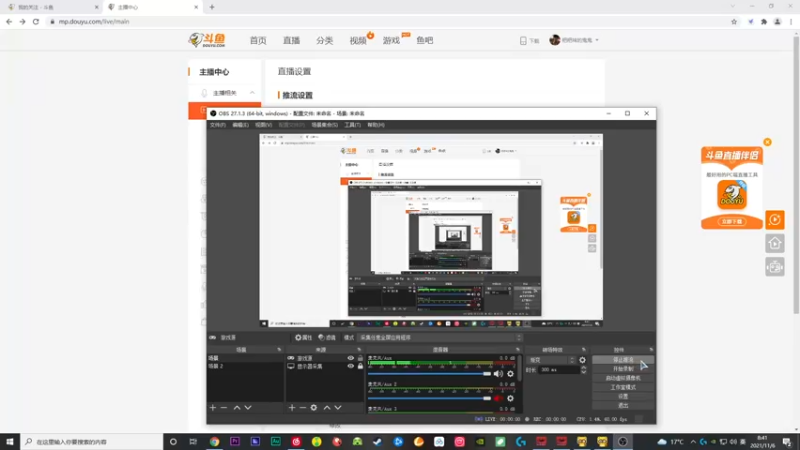Bookmark this page with the star icon
Viewport: 800px width, 450px height.
coord(734,22)
